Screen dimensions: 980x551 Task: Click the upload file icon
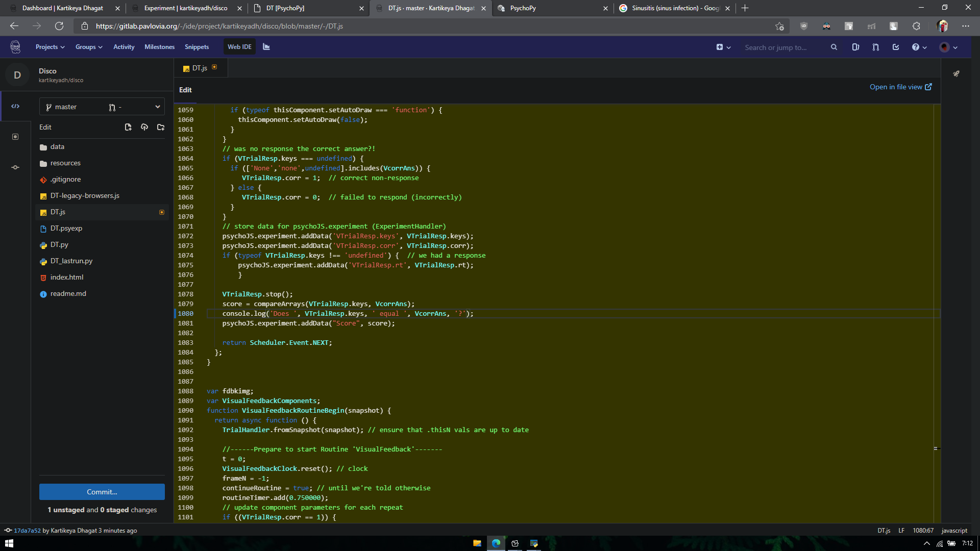pos(144,127)
